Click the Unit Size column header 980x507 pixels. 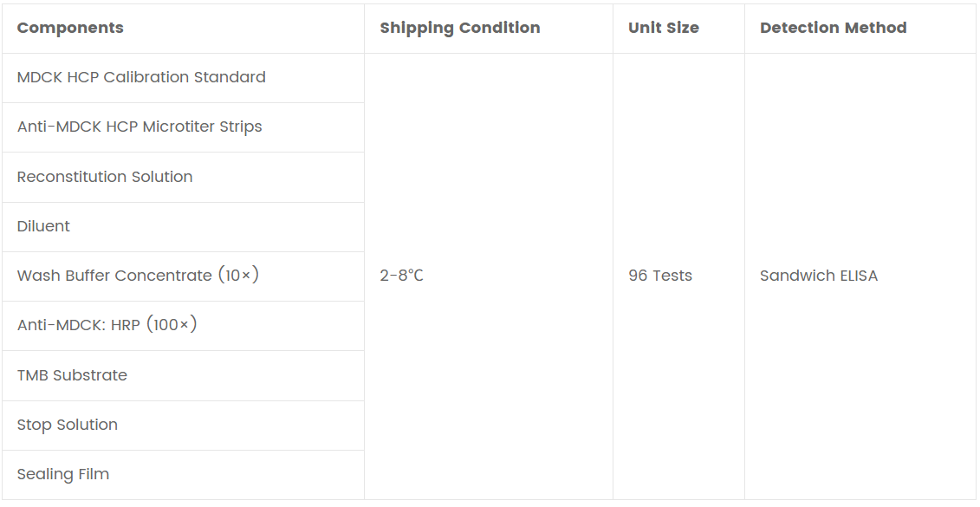663,28
